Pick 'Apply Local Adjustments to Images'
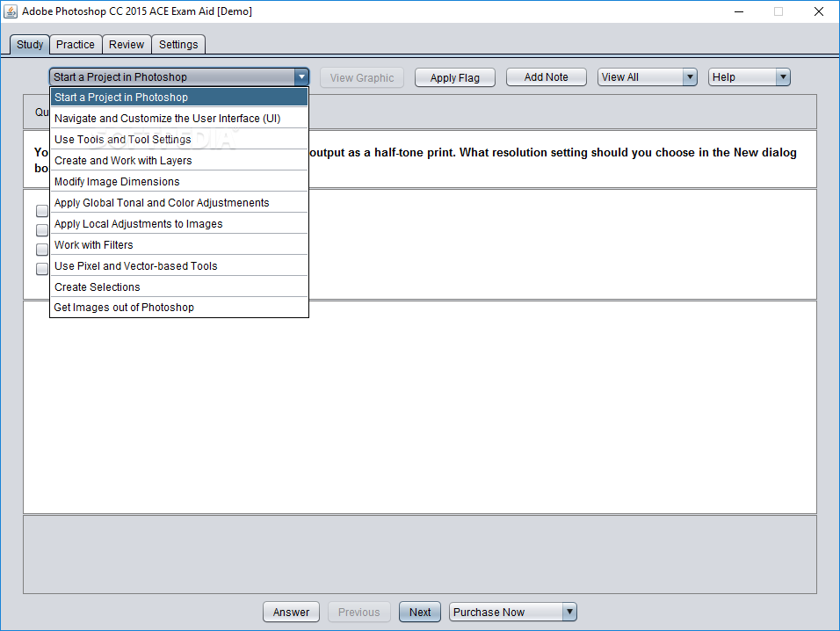The height and width of the screenshot is (631, 840). click(x=179, y=224)
